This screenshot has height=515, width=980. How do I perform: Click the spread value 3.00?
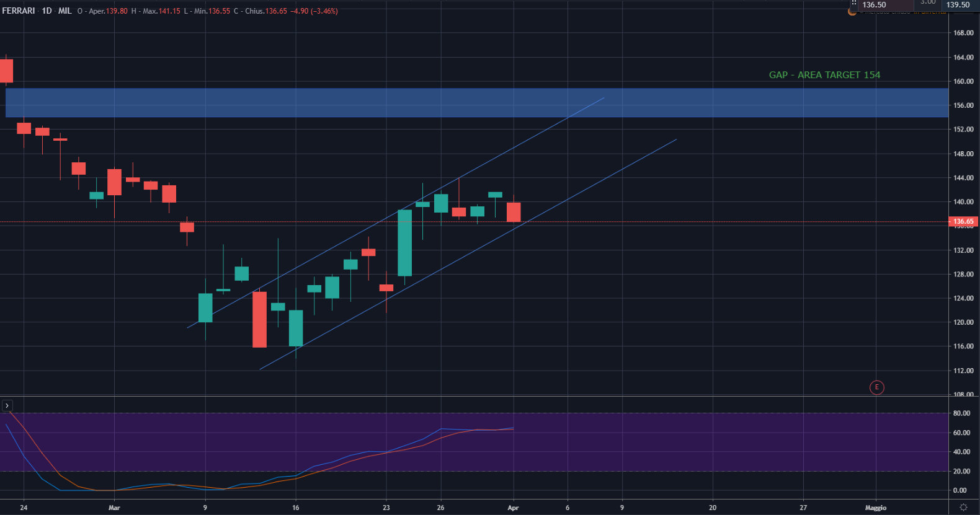click(x=928, y=2)
